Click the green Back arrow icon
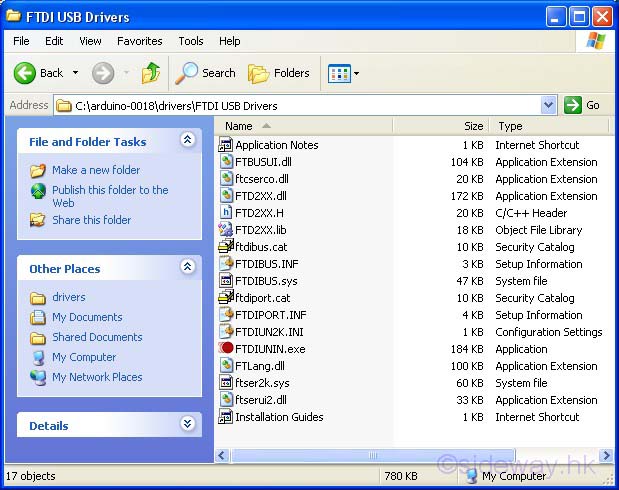The height and width of the screenshot is (490, 619). (x=24, y=73)
